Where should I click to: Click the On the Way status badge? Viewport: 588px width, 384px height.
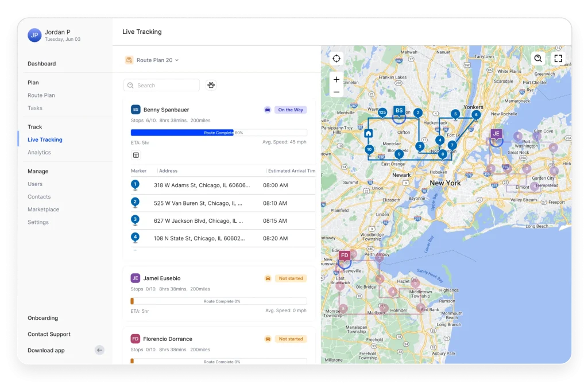click(291, 110)
